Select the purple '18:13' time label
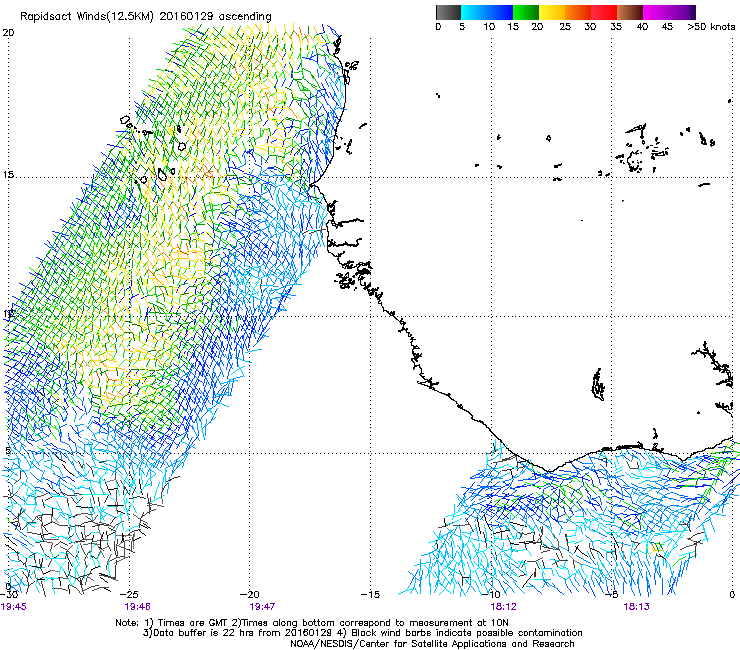 pos(636,606)
